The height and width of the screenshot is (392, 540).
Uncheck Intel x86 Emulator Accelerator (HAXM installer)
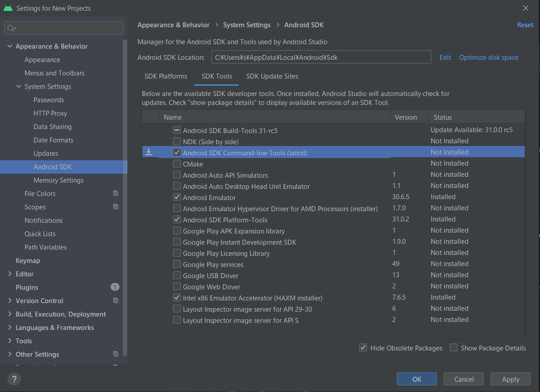click(177, 298)
